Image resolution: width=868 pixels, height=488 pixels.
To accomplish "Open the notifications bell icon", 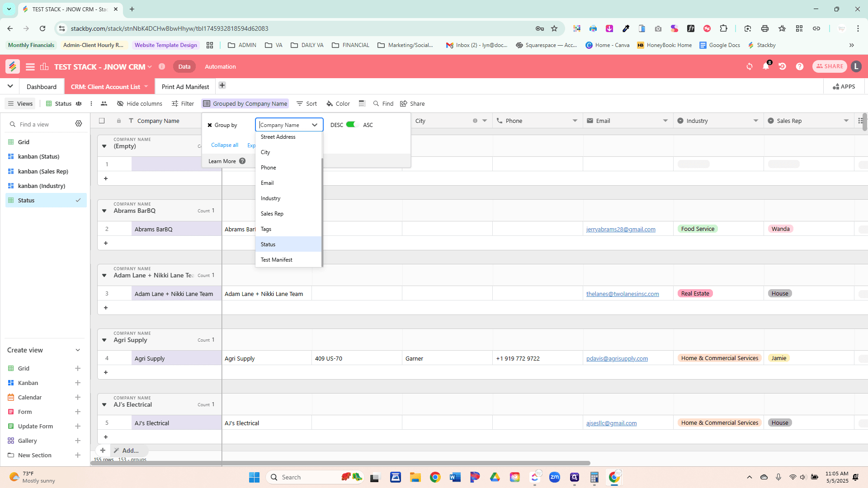I will tap(766, 66).
